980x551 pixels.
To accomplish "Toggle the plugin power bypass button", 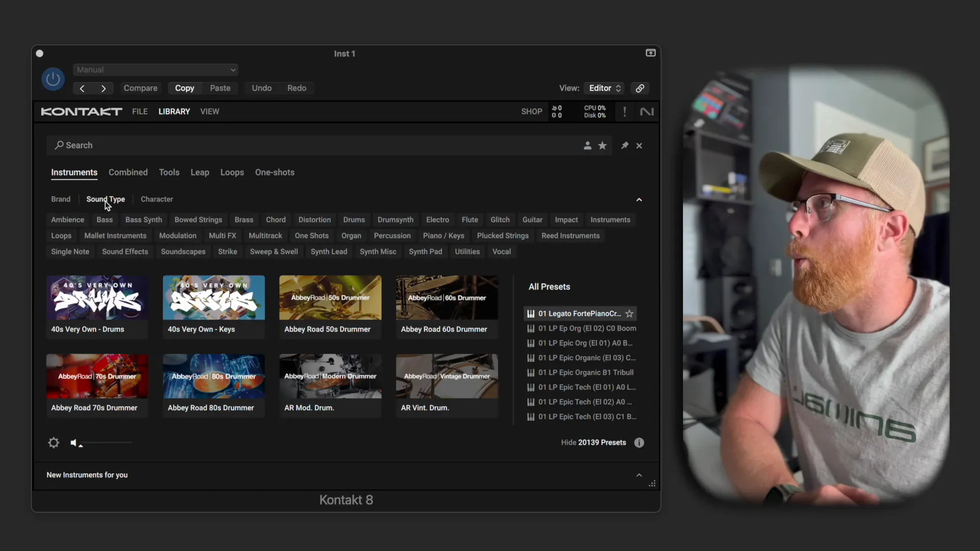I will (x=53, y=79).
